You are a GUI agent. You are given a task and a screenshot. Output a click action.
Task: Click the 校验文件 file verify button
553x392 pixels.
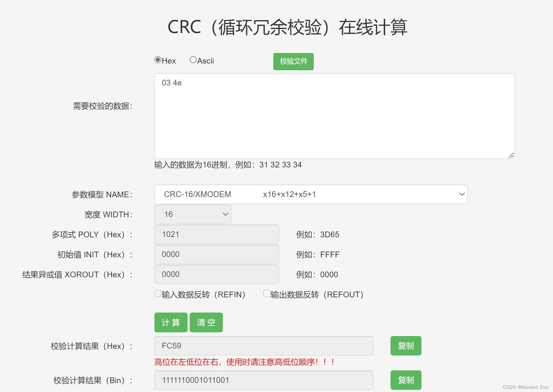pyautogui.click(x=293, y=61)
